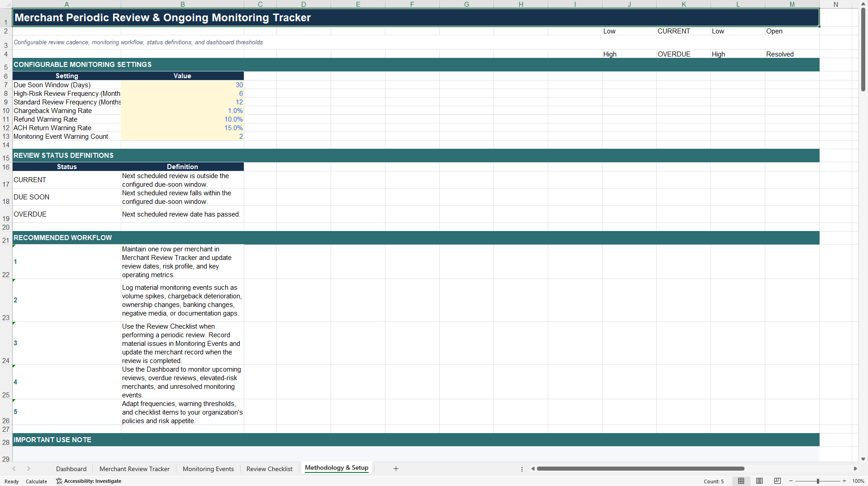Select Normal view icon

(741, 481)
